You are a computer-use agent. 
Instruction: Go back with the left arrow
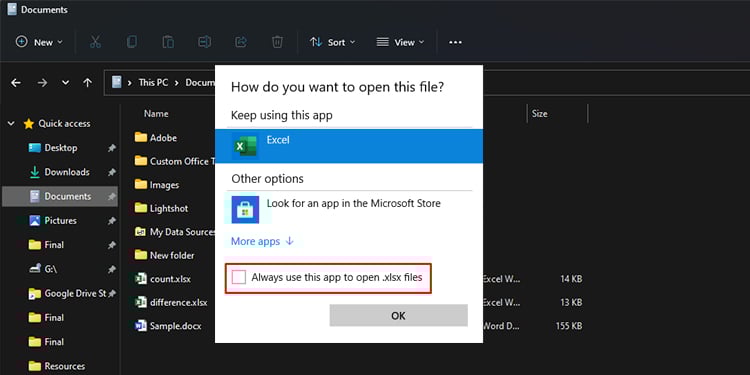coord(16,83)
